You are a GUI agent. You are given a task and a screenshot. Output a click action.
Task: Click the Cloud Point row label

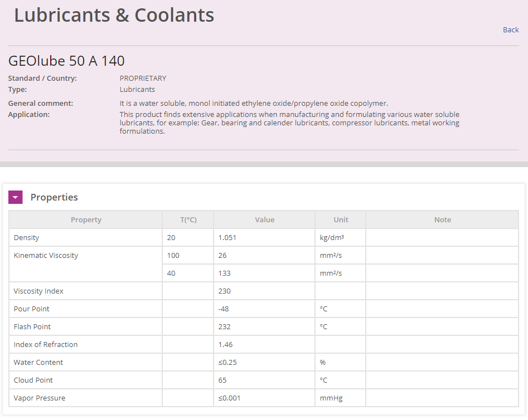[33, 380]
